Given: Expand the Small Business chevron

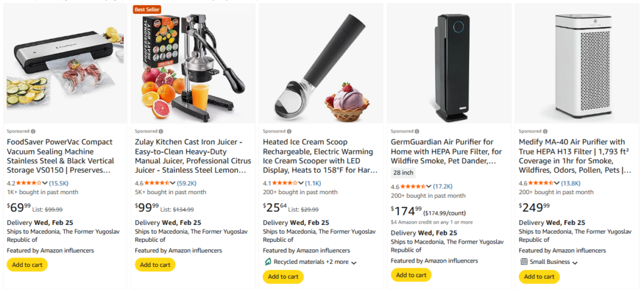Looking at the screenshot, I should click(x=575, y=262).
